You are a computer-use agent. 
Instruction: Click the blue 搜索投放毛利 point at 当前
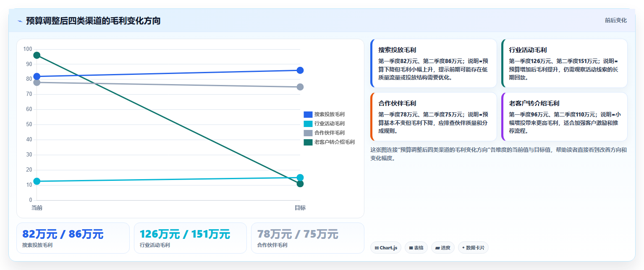pos(37,77)
